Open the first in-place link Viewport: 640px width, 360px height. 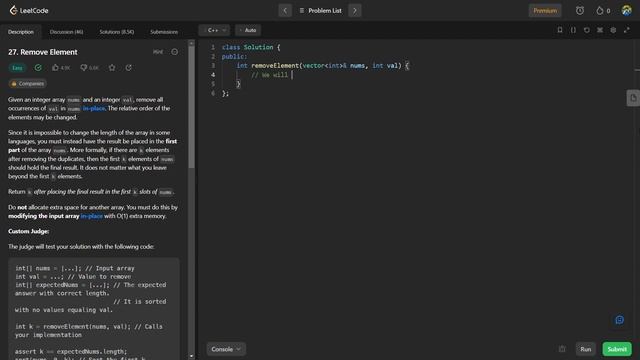(x=94, y=109)
